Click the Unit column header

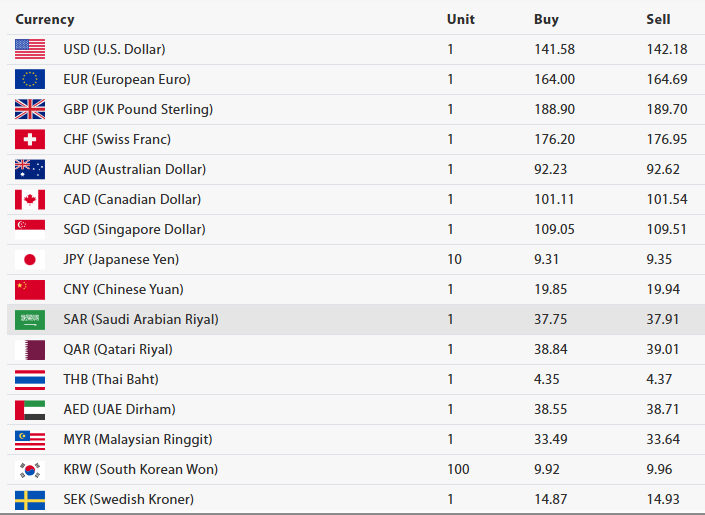pyautogui.click(x=460, y=19)
